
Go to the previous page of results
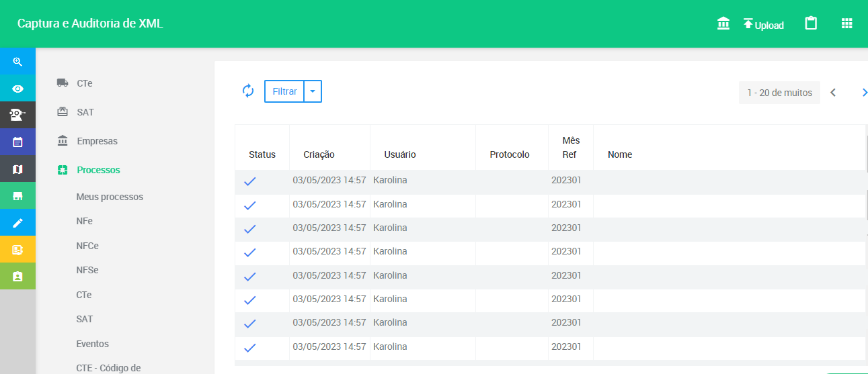click(x=833, y=93)
